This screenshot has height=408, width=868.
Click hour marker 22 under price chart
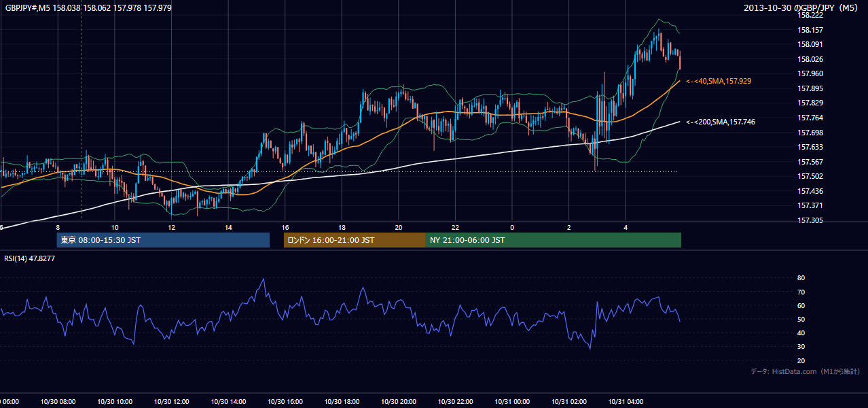pos(455,227)
